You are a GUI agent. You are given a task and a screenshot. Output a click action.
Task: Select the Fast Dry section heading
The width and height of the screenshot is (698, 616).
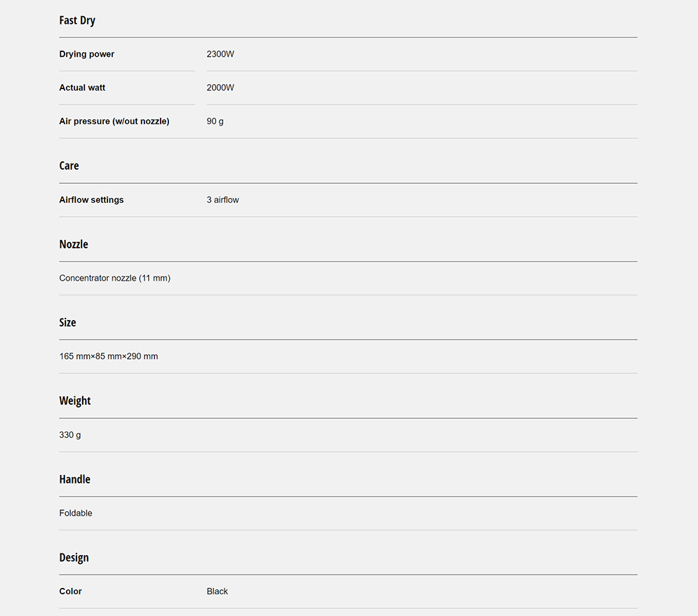(77, 20)
